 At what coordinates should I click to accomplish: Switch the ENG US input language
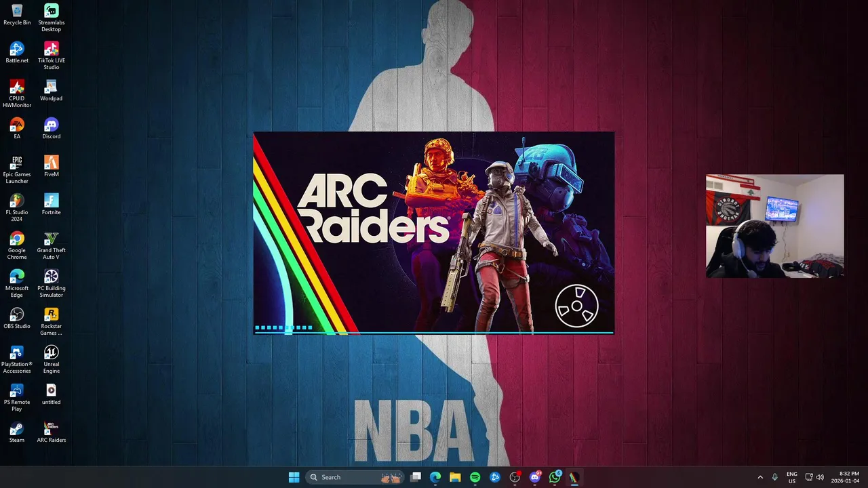pyautogui.click(x=792, y=477)
